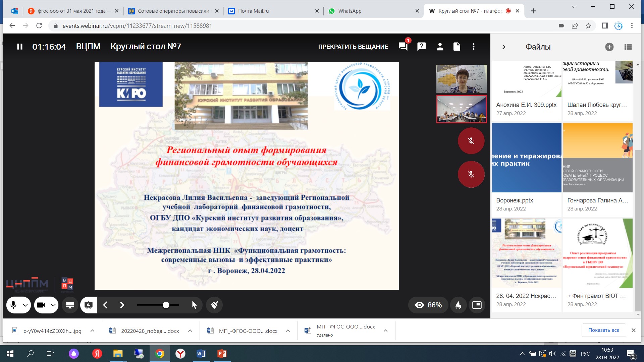Start screen sharing from toolbar

coord(70,305)
